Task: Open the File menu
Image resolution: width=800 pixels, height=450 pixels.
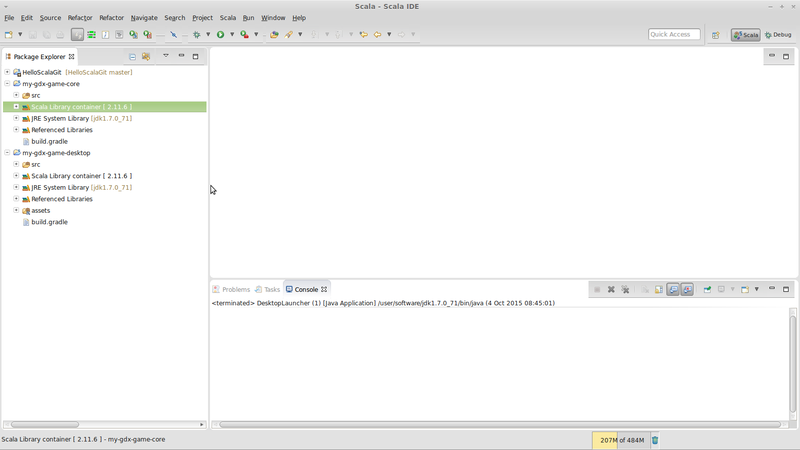Action: click(x=9, y=18)
